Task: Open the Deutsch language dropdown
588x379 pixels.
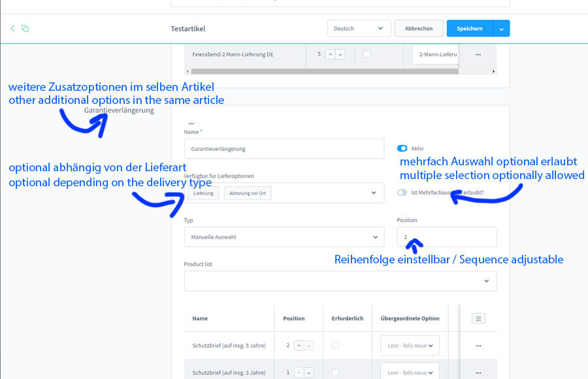Action: coord(359,29)
